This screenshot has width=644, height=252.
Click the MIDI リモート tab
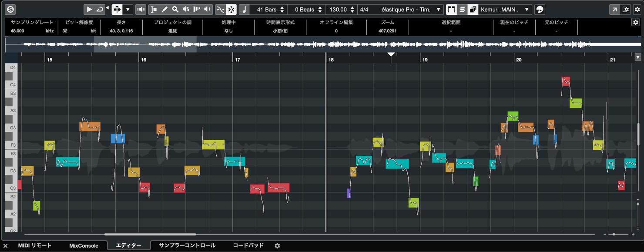pyautogui.click(x=34, y=245)
